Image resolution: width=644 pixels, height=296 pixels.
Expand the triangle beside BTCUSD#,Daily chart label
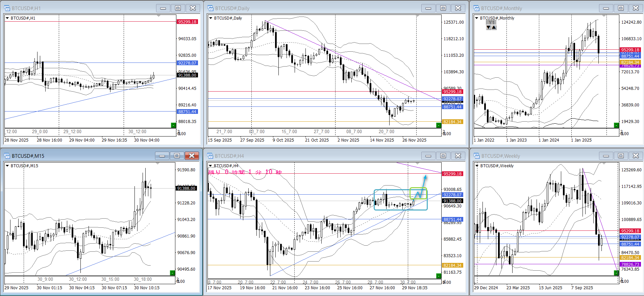pos(211,18)
